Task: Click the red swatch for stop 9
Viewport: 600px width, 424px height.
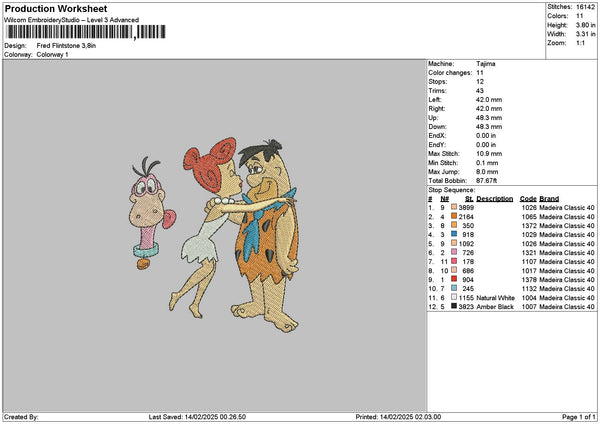Action: [454, 279]
